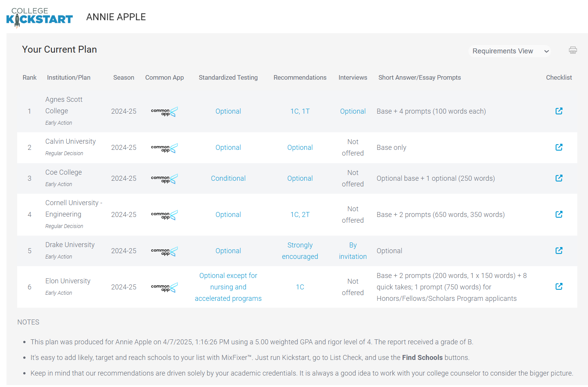588x387 pixels.
Task: Open Agnes Scott Optional testing link
Action: pos(228,111)
